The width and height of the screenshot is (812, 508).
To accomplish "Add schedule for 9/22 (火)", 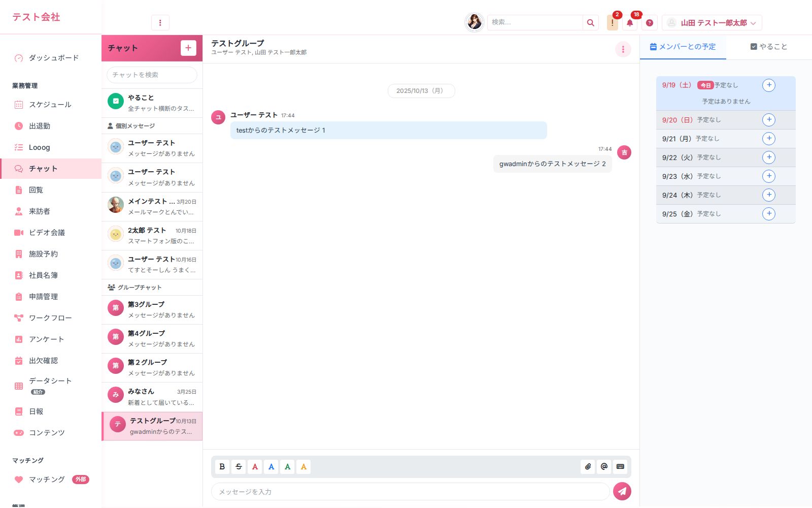I will (769, 157).
